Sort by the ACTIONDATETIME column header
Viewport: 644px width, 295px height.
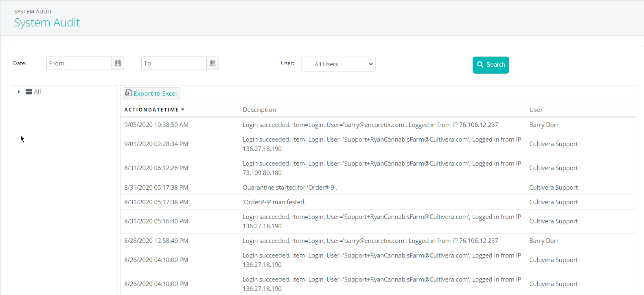click(x=151, y=110)
